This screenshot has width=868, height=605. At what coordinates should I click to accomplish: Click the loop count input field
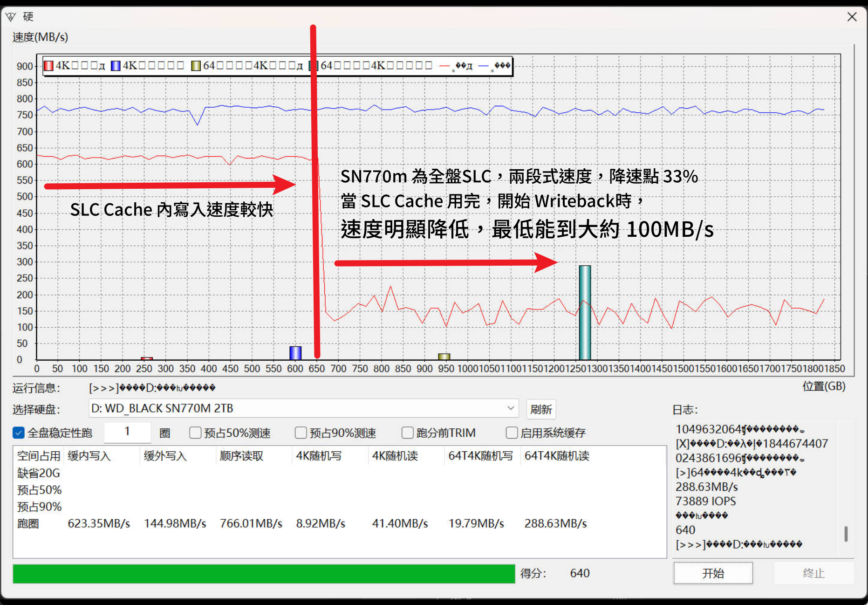[x=127, y=432]
